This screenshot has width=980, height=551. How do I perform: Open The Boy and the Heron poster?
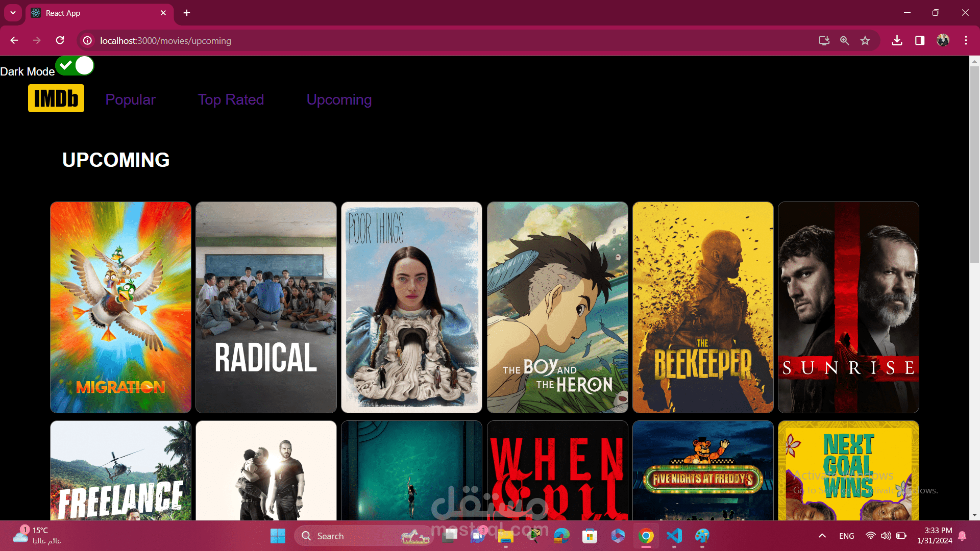pos(557,307)
